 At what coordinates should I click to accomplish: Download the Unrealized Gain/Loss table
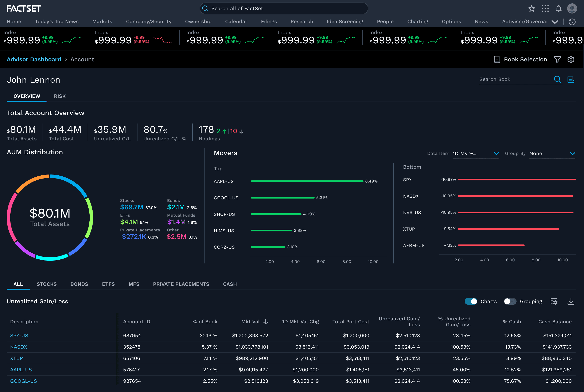(571, 301)
